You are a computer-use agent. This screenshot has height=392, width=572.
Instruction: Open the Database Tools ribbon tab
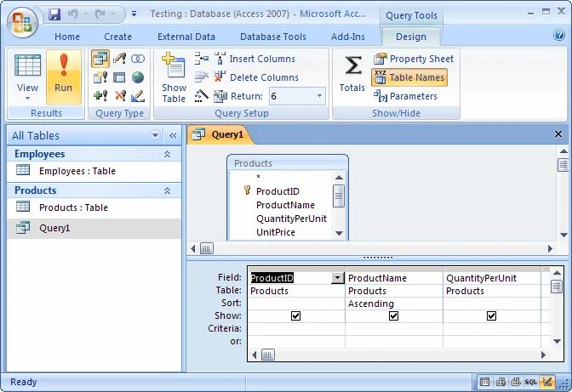pos(273,37)
